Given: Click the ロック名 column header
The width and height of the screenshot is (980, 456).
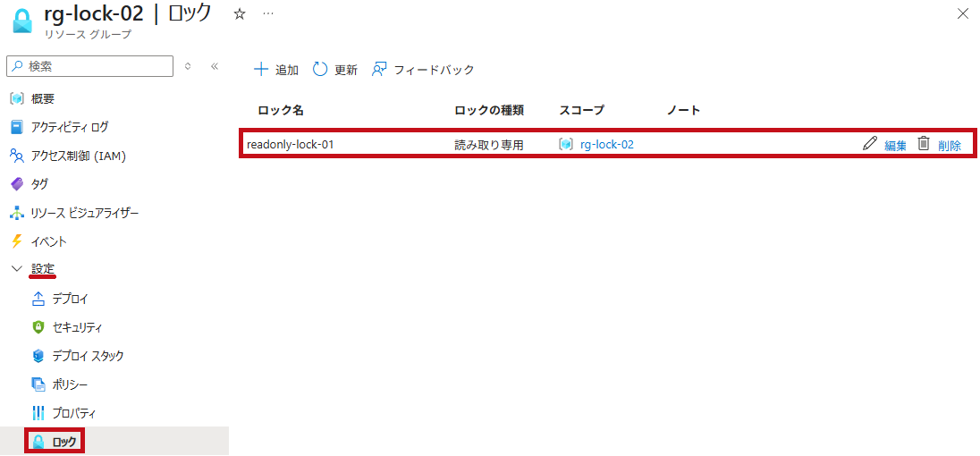Looking at the screenshot, I should coord(281,111).
